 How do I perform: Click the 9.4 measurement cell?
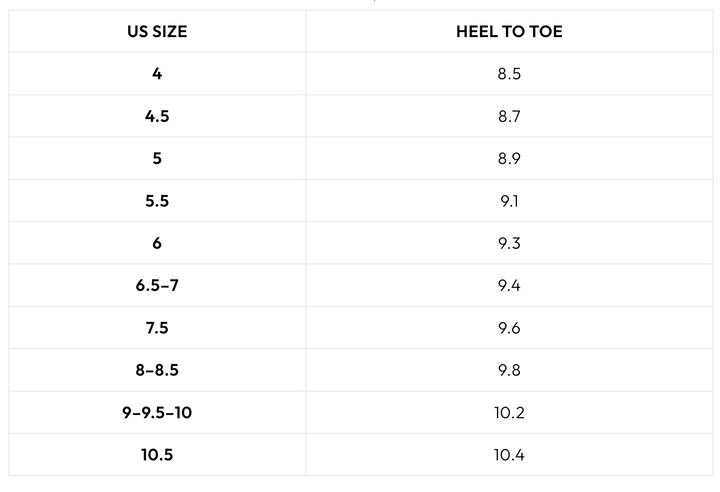point(509,286)
